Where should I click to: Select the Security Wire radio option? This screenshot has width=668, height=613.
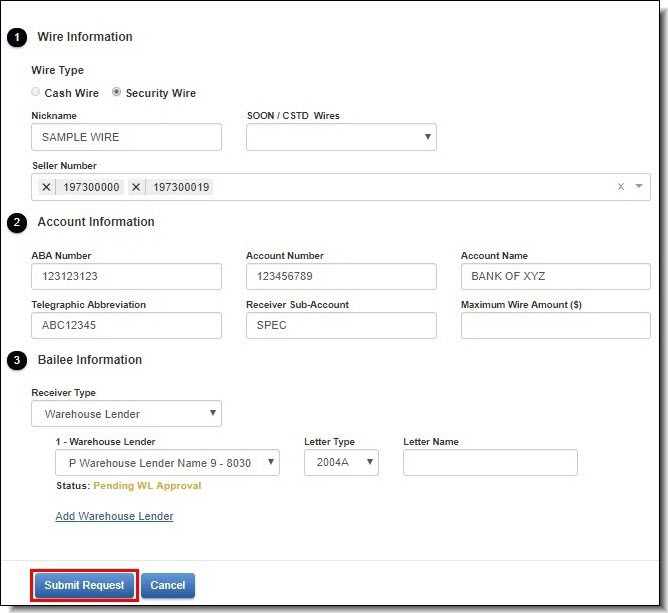[116, 92]
